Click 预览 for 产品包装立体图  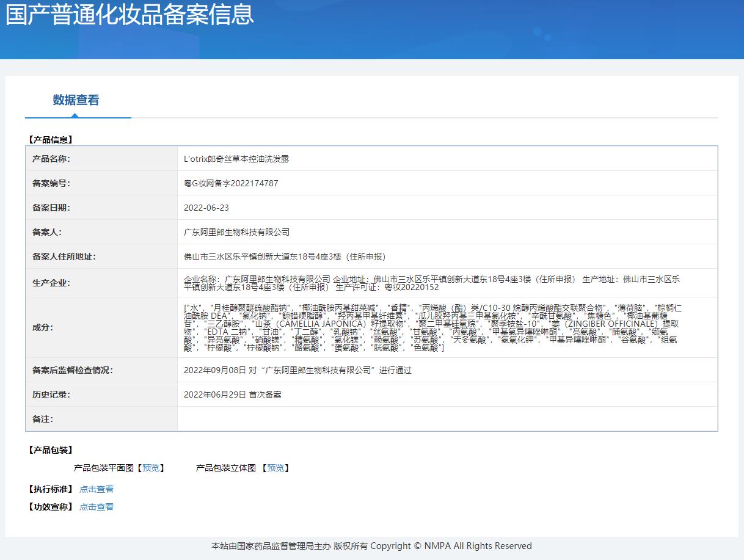pos(275,468)
